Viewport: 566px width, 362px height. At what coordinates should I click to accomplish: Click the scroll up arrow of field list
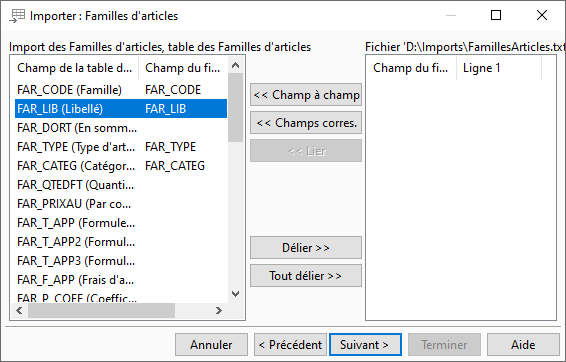pos(236,65)
